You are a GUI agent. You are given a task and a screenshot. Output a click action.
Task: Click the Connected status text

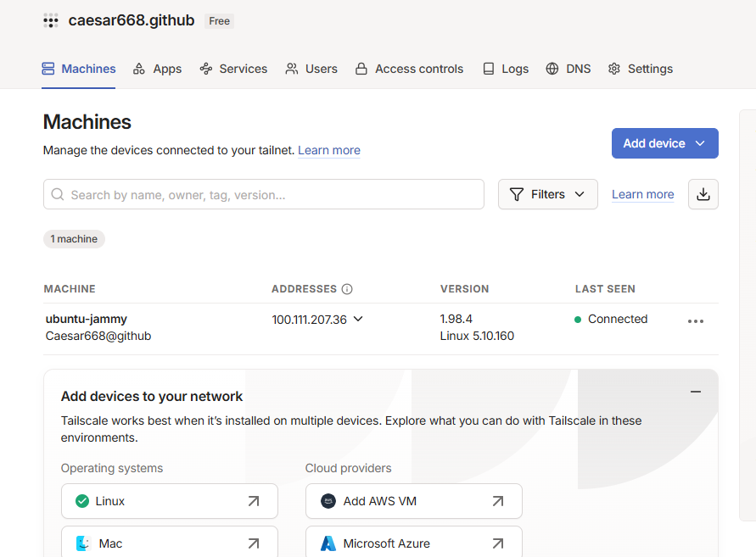[x=618, y=319]
